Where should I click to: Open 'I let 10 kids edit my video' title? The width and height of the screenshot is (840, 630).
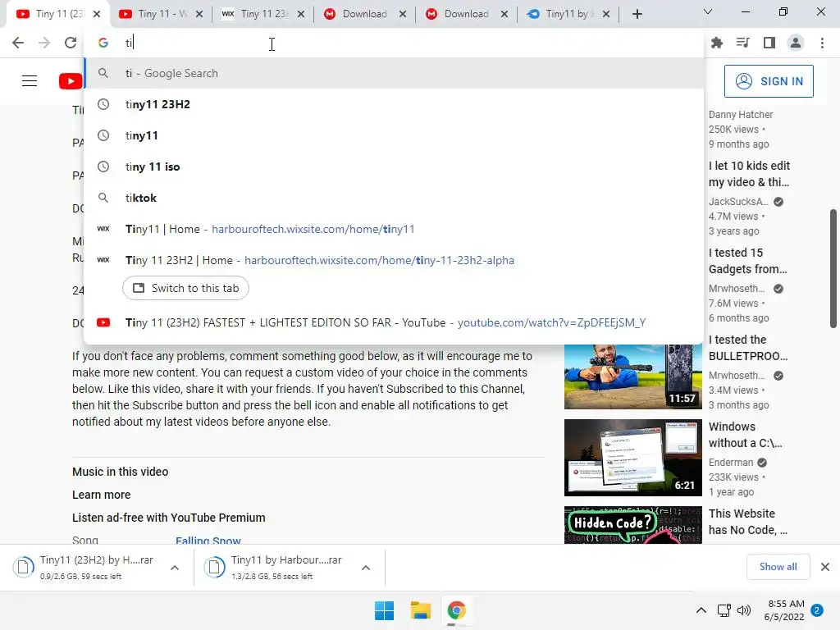tap(749, 174)
